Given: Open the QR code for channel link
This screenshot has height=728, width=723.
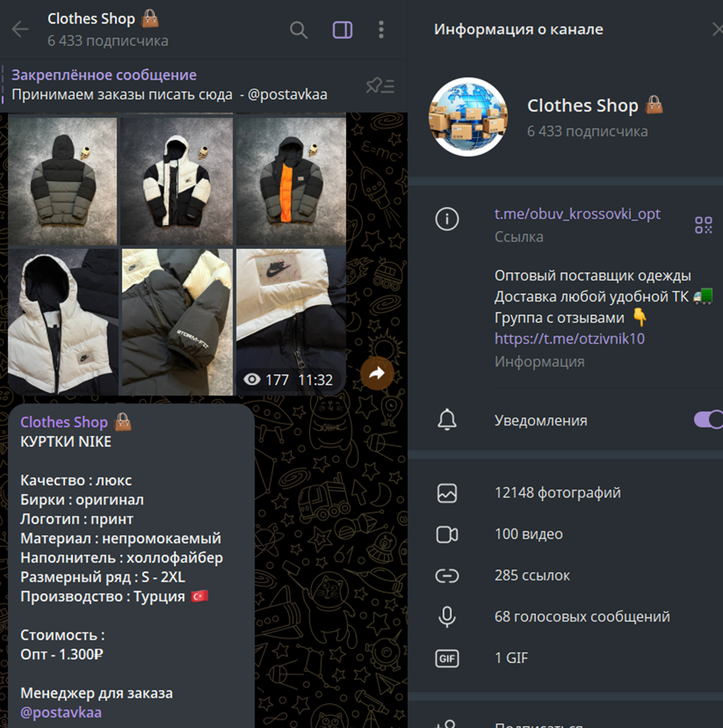Looking at the screenshot, I should pos(704,225).
